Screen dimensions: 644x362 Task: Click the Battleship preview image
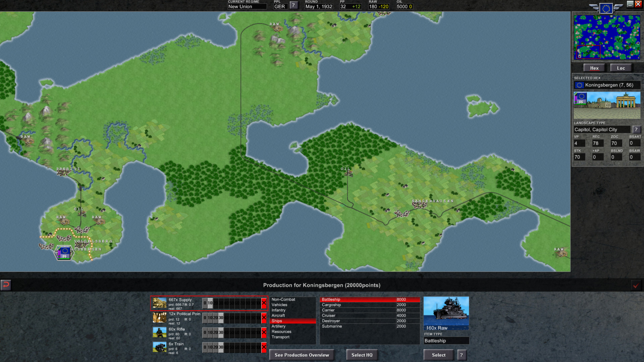pos(446,312)
